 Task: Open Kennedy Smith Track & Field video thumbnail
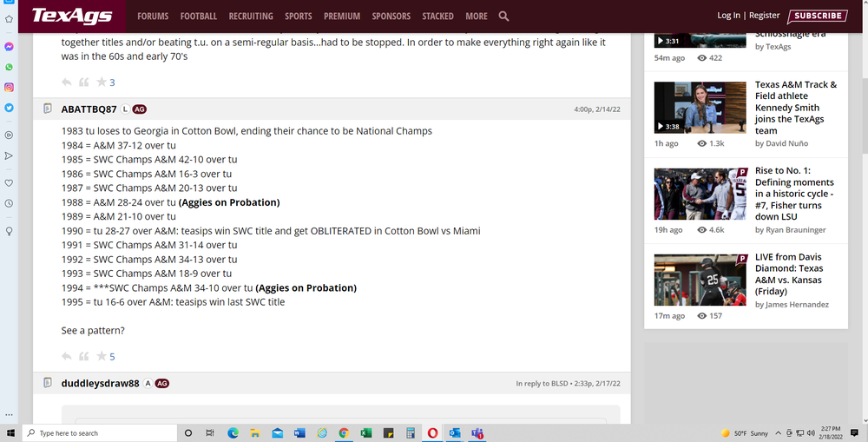pos(700,108)
